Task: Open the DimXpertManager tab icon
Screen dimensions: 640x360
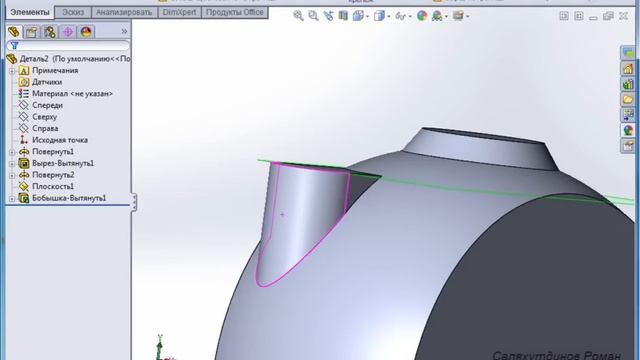Action: pos(68,32)
